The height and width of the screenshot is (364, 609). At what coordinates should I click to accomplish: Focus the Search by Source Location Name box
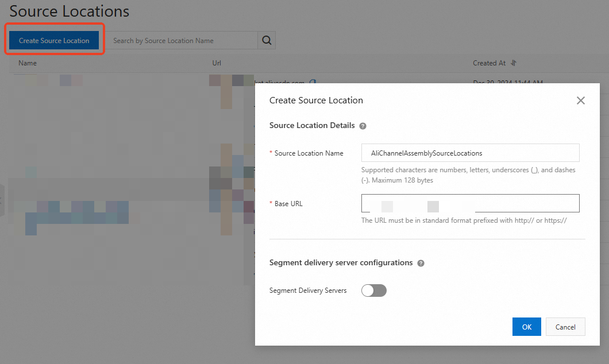tap(181, 41)
